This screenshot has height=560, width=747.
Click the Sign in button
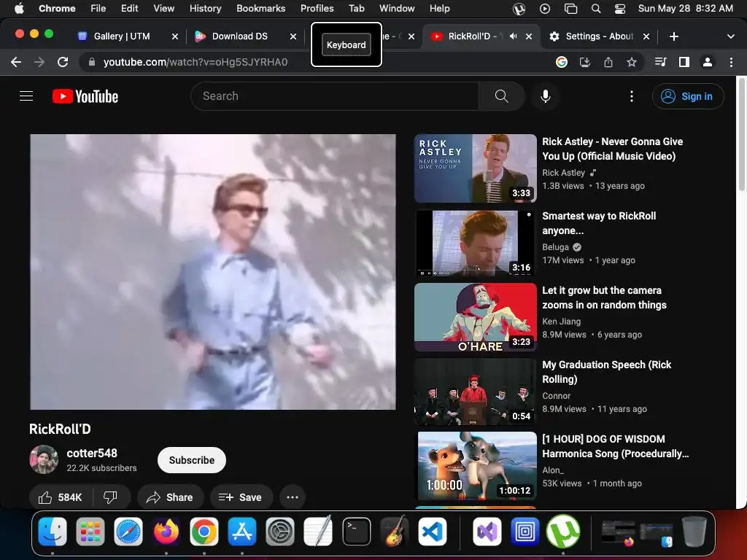coord(687,96)
